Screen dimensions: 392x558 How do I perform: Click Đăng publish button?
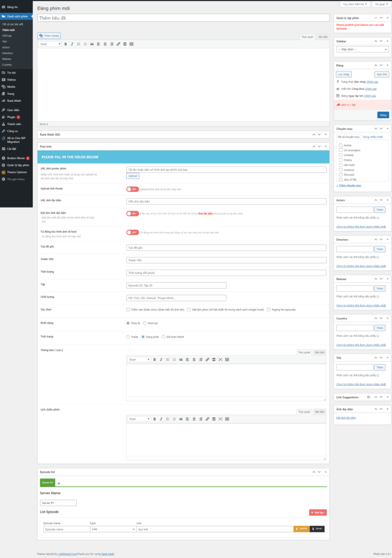pyautogui.click(x=383, y=115)
